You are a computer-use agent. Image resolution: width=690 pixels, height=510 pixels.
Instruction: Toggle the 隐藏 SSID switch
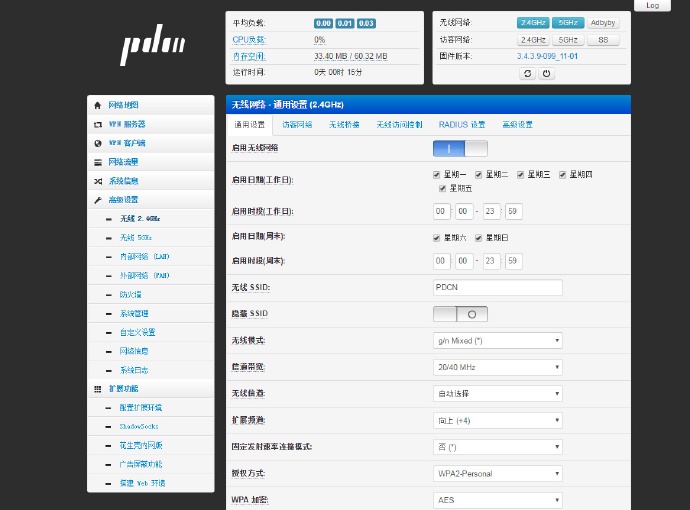460,314
